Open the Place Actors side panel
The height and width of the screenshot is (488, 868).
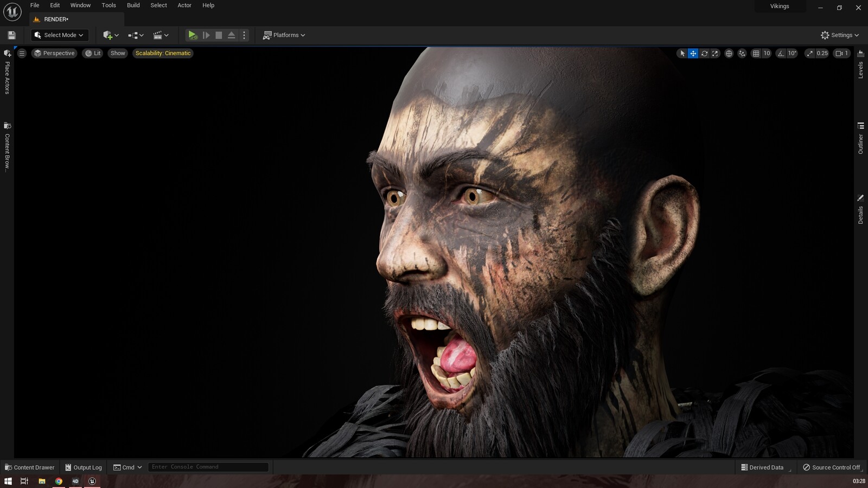click(7, 72)
